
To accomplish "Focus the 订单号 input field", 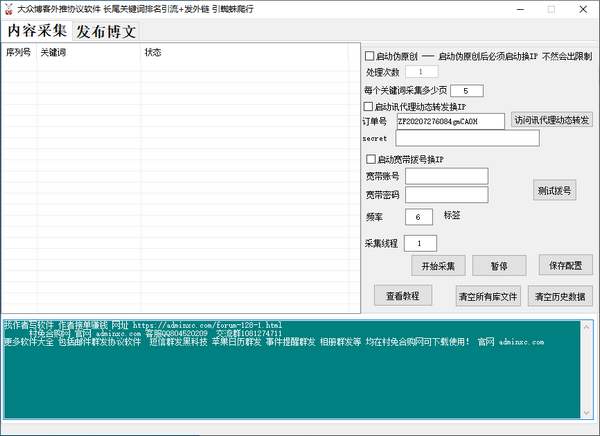I will (x=450, y=121).
